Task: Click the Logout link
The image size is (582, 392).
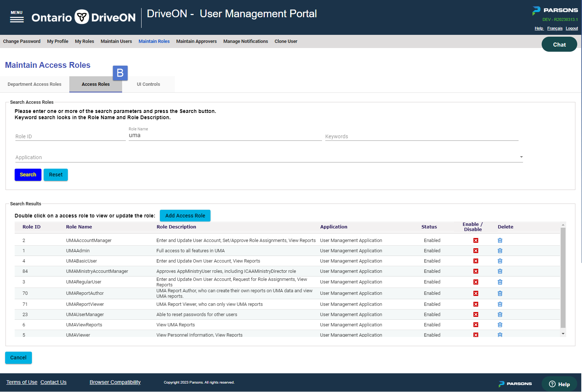Action: pyautogui.click(x=571, y=28)
